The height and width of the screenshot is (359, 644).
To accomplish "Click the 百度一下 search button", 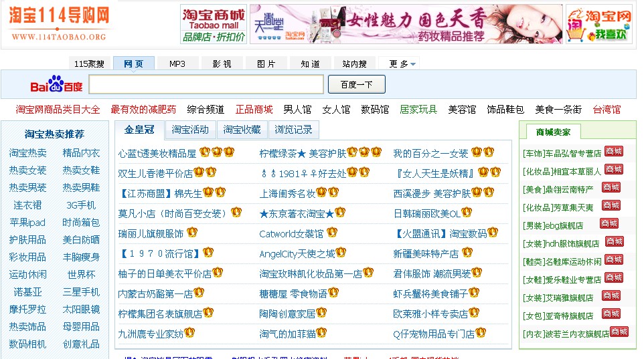I will [357, 84].
